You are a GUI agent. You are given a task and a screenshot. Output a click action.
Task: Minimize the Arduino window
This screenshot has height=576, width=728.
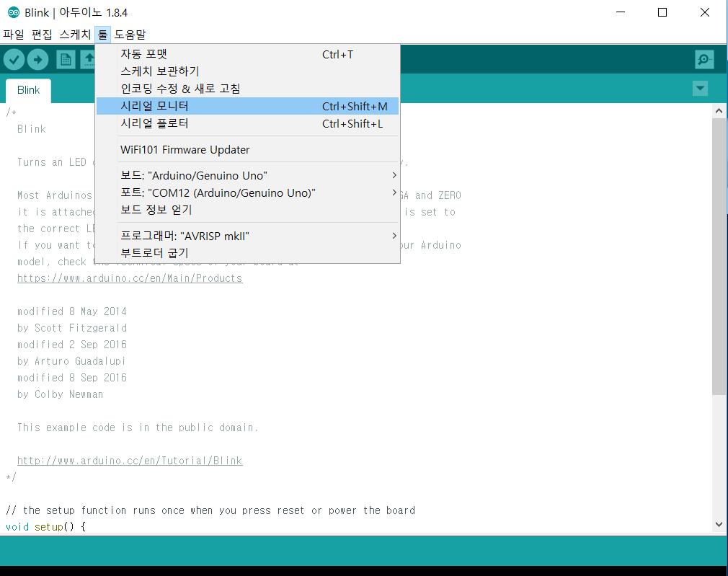click(621, 12)
